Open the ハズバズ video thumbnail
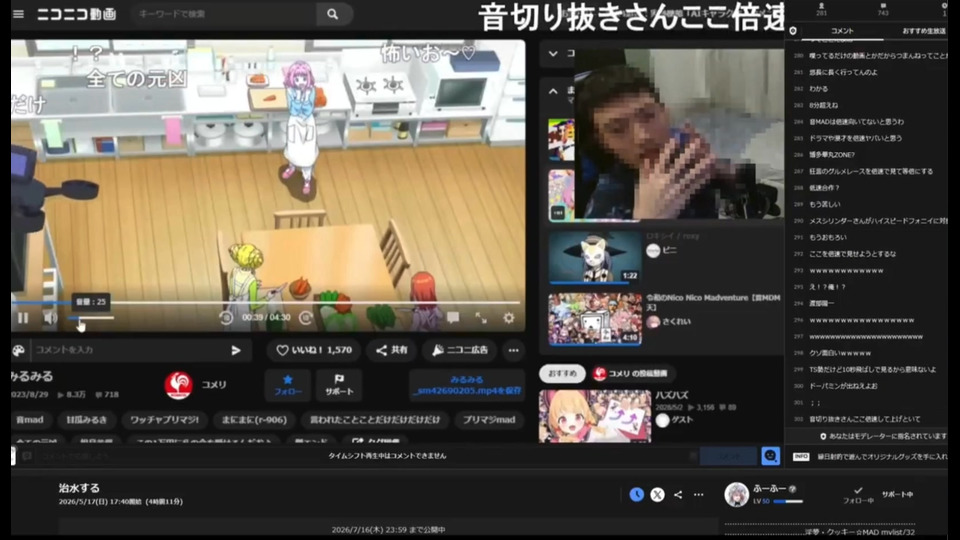This screenshot has width=960, height=540. 594,416
